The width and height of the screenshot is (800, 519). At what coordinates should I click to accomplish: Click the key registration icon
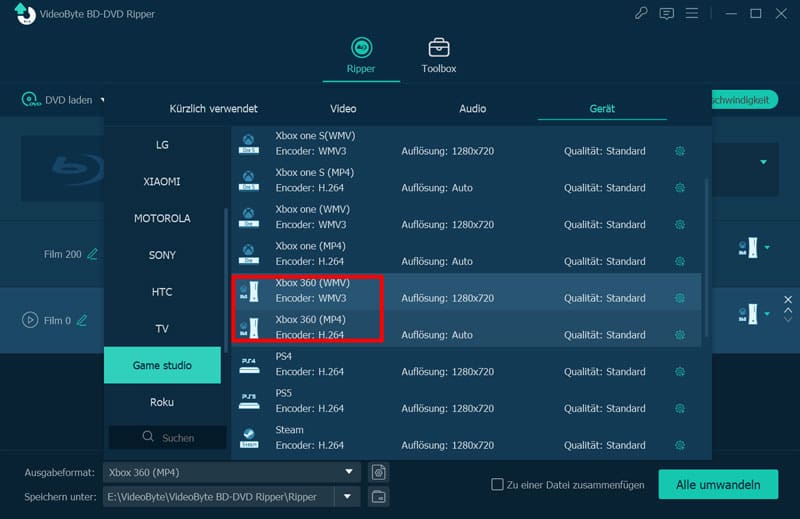(x=641, y=13)
